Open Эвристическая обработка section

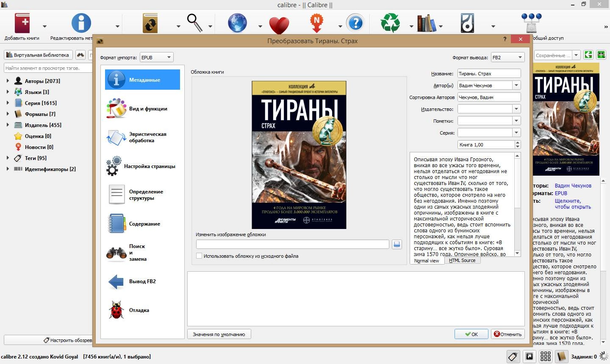click(x=142, y=137)
